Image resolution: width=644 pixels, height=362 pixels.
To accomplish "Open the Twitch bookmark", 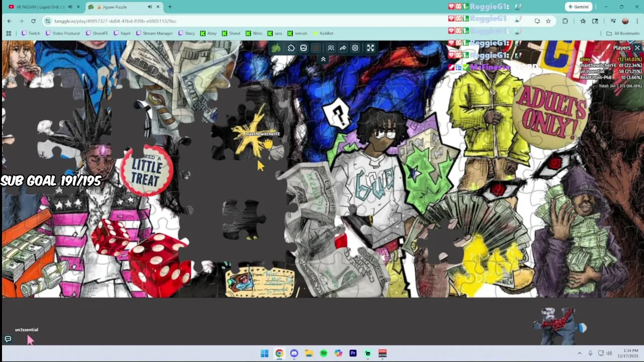I will point(31,33).
